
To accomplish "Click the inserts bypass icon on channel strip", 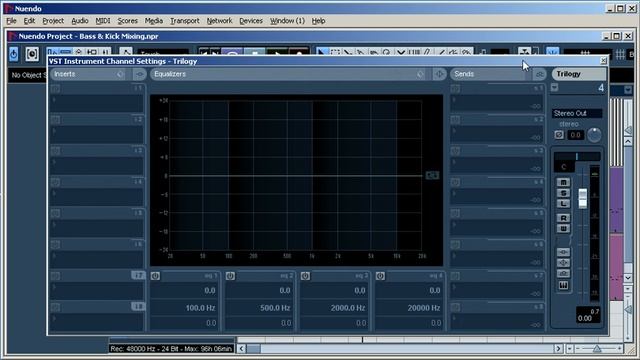I will click(564, 252).
